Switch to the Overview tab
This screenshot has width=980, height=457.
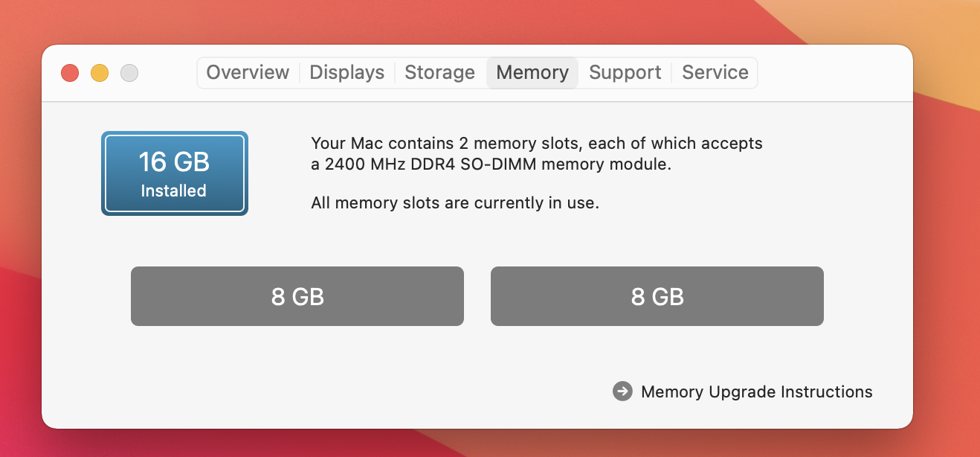(x=248, y=72)
